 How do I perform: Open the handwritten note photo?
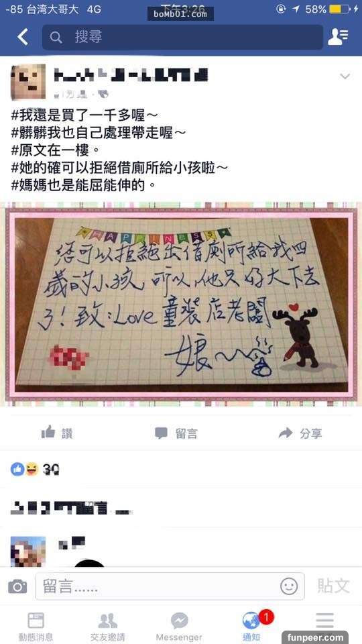click(181, 305)
